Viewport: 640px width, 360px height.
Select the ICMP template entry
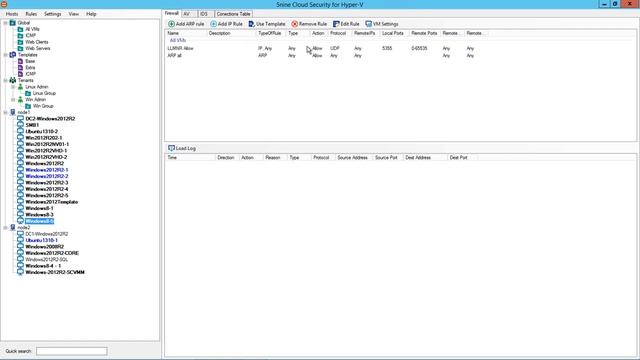coord(31,74)
